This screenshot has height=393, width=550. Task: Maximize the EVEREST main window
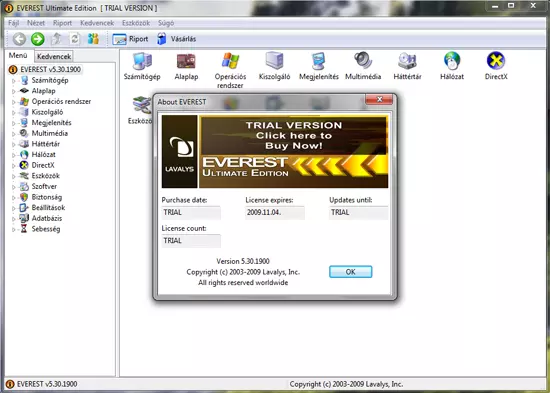(x=511, y=6)
